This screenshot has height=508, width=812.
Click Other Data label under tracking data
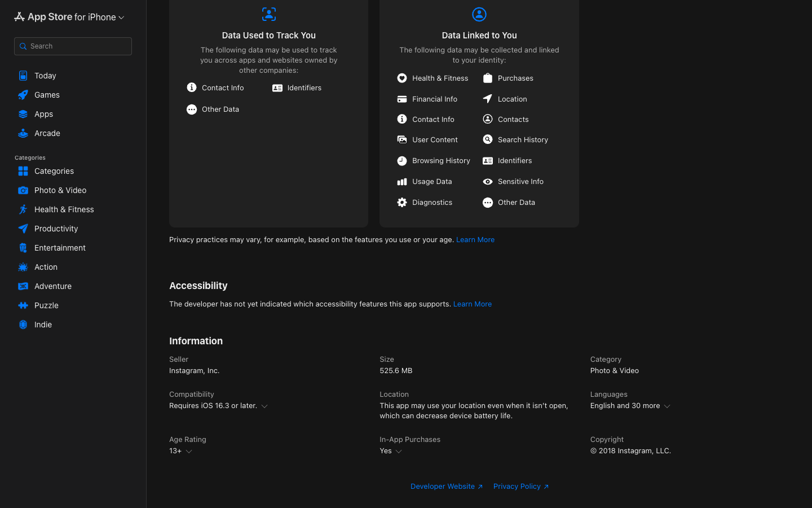220,110
